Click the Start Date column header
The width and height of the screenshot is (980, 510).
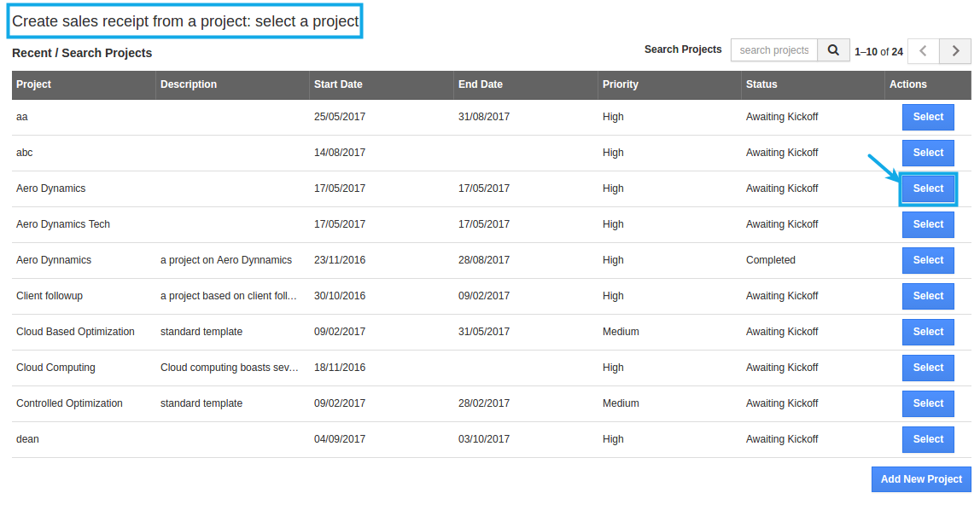coord(338,84)
